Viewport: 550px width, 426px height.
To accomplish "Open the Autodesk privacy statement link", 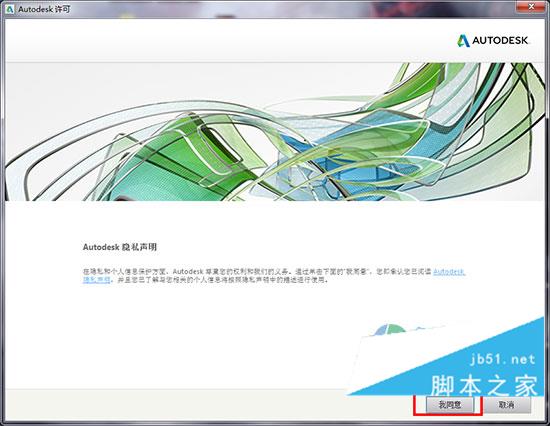I will point(450,272).
